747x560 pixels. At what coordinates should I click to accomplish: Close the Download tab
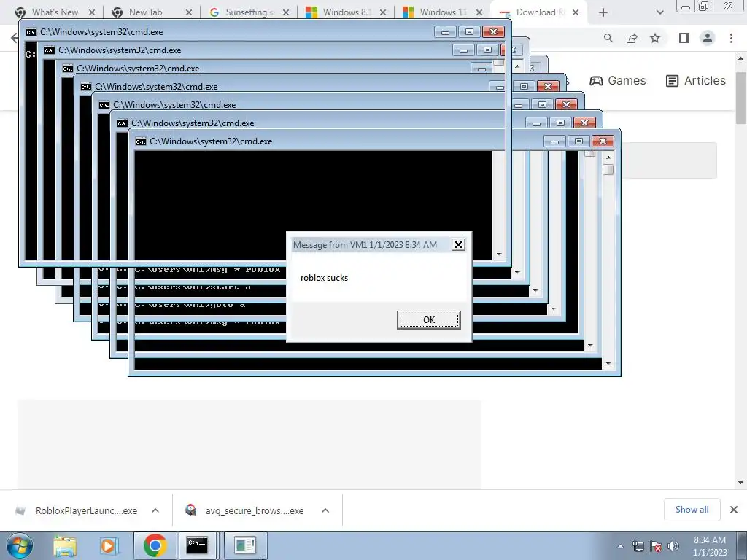pos(576,12)
